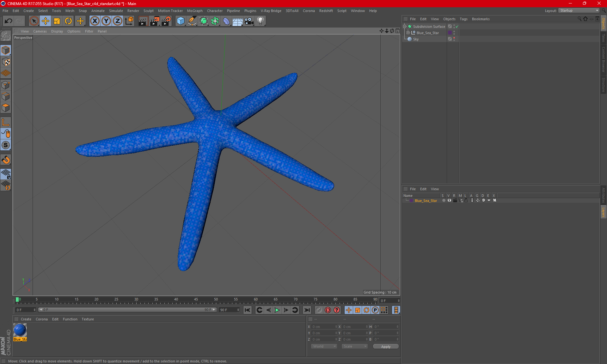Click the Apply button

(x=385, y=347)
